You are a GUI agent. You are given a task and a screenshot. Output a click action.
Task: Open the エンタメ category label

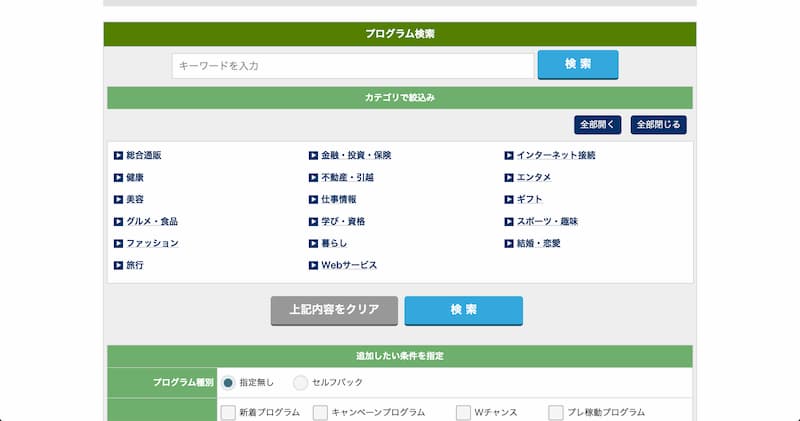[x=534, y=177]
